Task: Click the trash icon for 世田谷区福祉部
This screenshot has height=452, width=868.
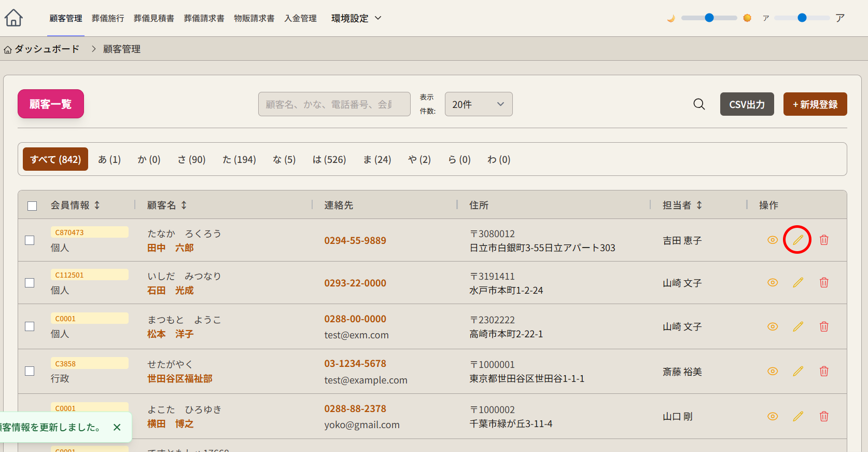Action: (x=823, y=372)
